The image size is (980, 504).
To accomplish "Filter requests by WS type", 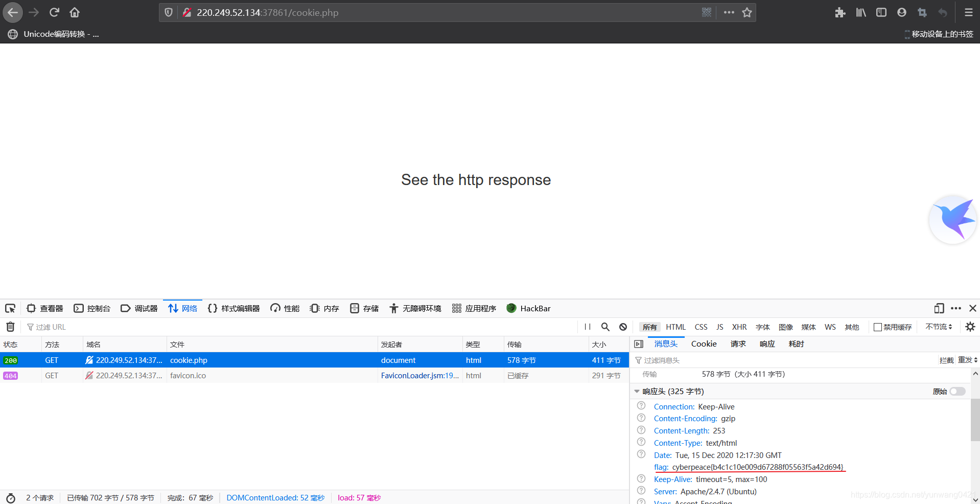I will pos(830,327).
